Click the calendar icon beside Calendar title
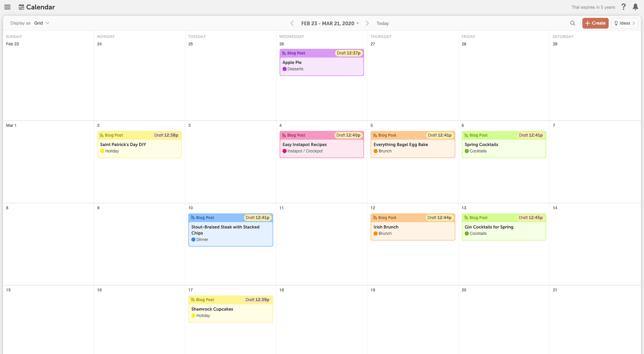Screen dimensions: 644x354 tap(21, 7)
